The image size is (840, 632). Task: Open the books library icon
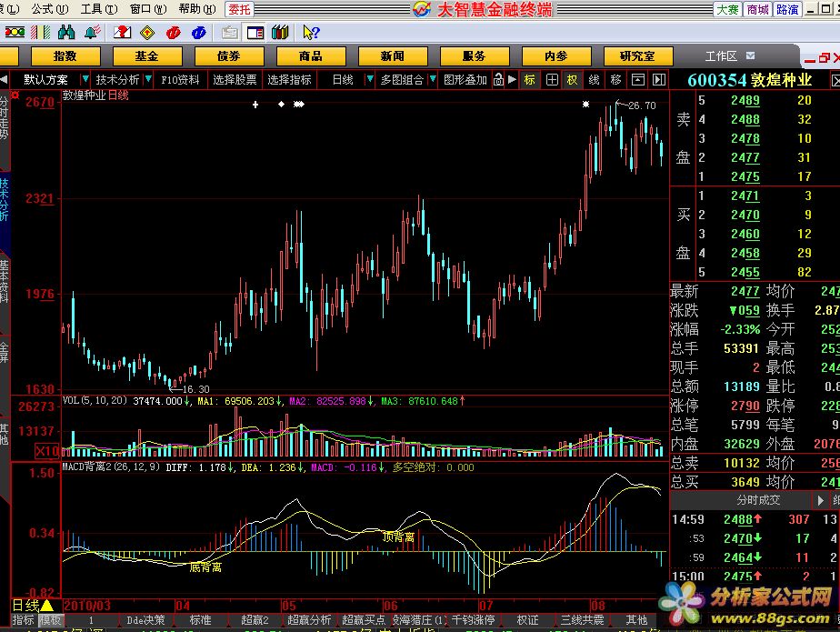click(280, 33)
